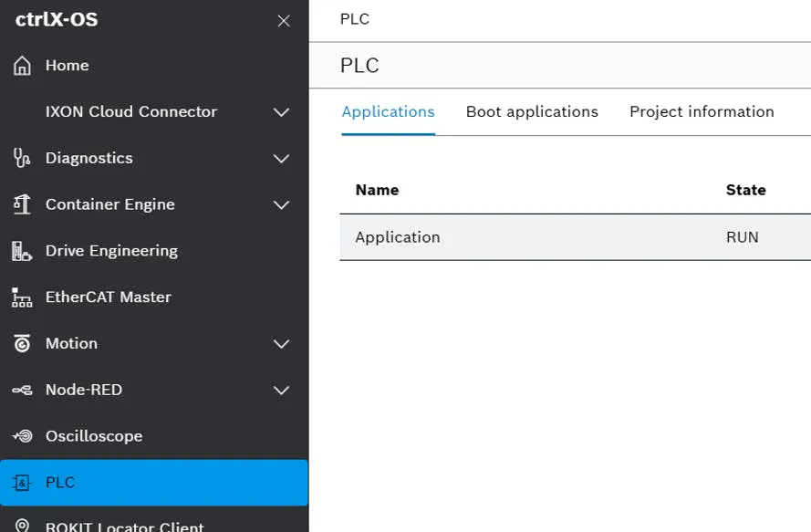Expand the Motion submenu chevron
The image size is (811, 532).
pyautogui.click(x=281, y=344)
